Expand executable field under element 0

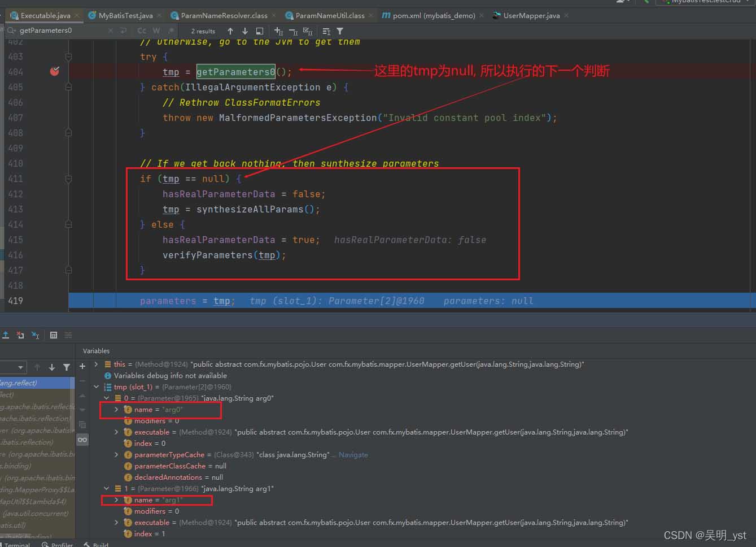point(116,432)
